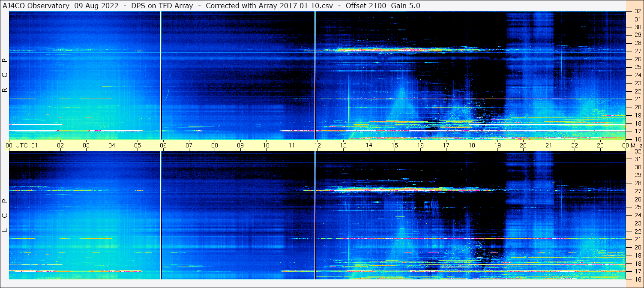Select the 16 MHz label in lower LCP scale
This screenshot has width=644, height=288.
tap(637, 279)
